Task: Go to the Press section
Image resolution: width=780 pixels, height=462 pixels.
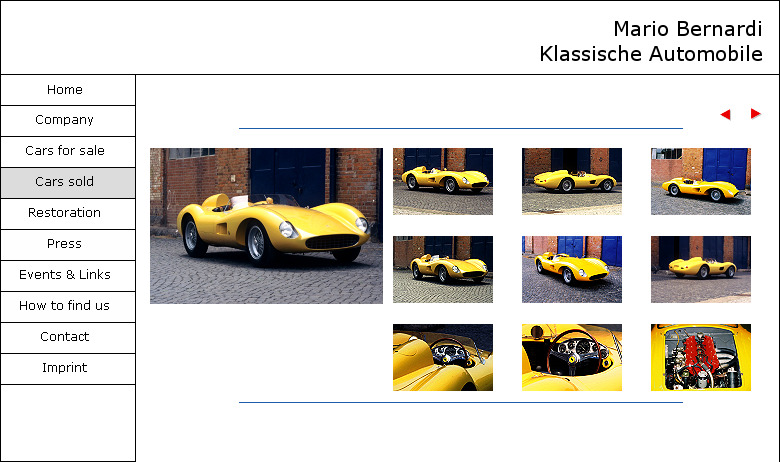Action: coord(68,245)
